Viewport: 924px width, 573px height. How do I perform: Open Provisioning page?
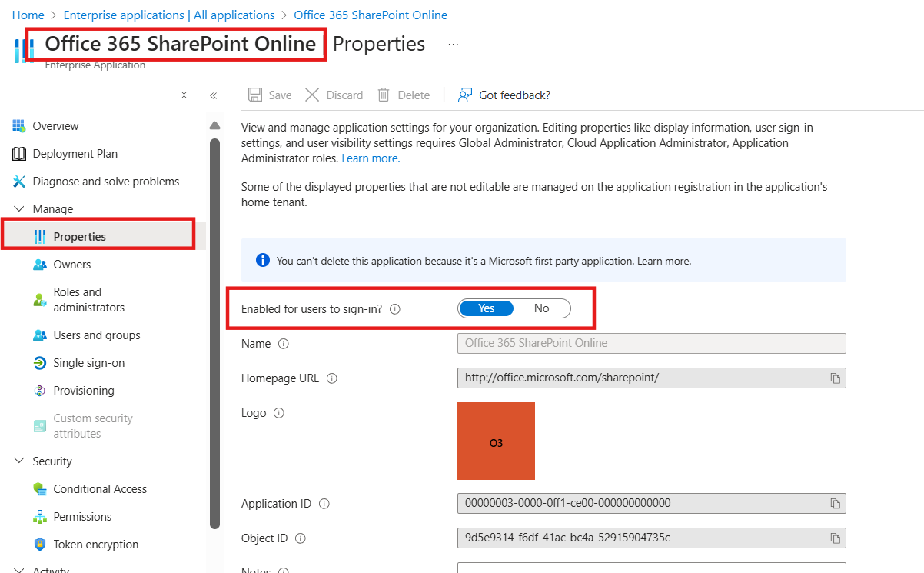tap(84, 391)
